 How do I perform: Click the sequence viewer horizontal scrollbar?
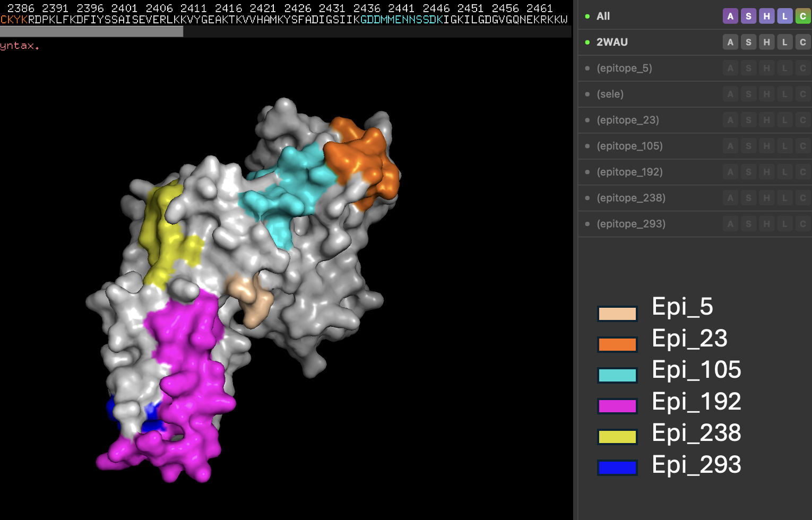pyautogui.click(x=91, y=32)
